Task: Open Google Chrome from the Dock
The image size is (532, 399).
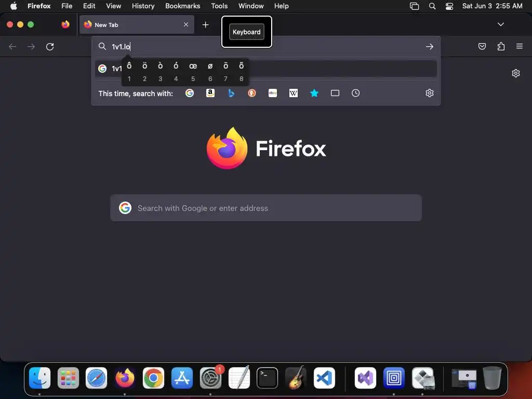Action: click(153, 378)
